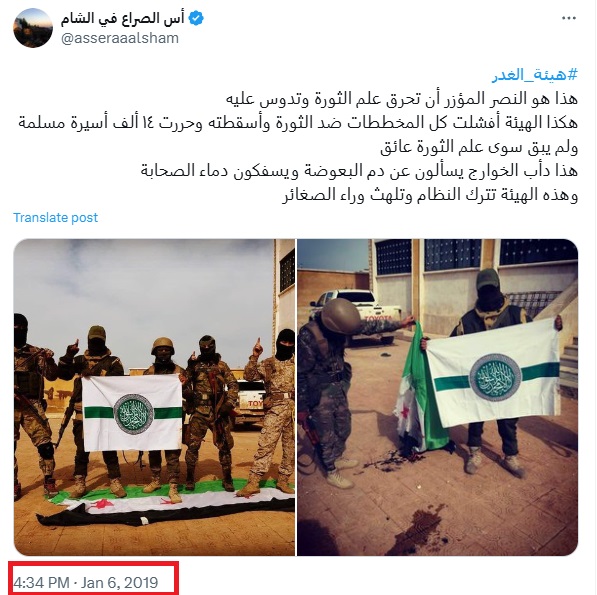Click tweet line ولم يبق سوى علم الثورة

[479, 147]
